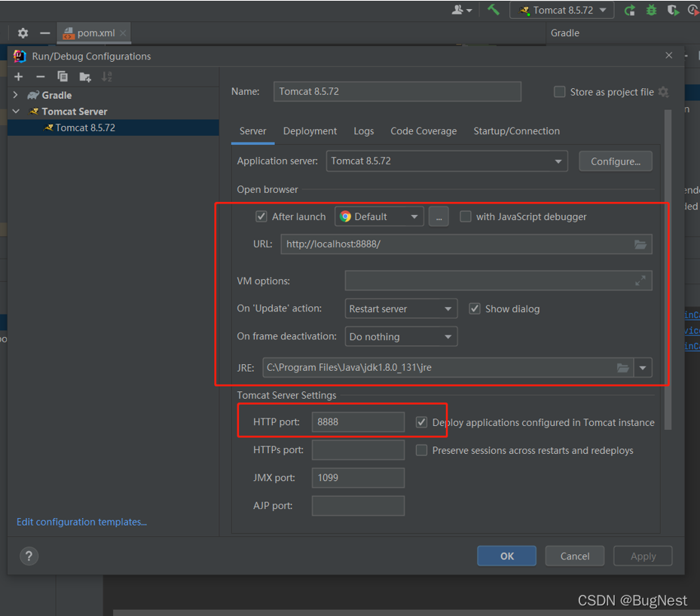This screenshot has height=616, width=700.
Task: Enable Preserve sessions across restarts and redeploys
Action: coord(421,450)
